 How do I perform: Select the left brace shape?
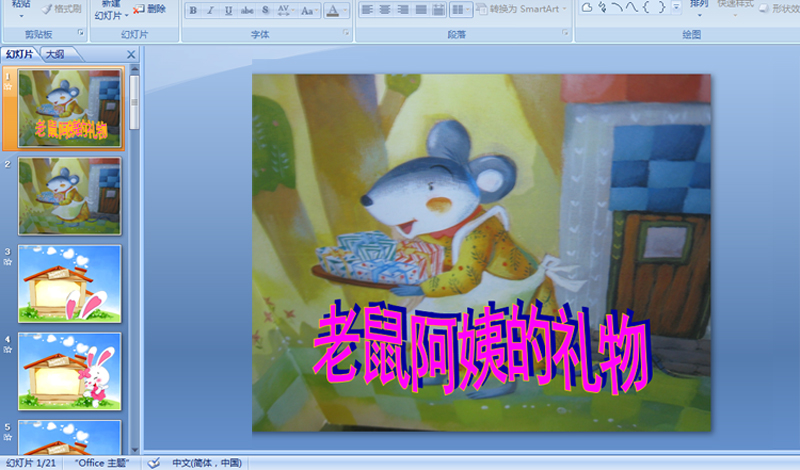pyautogui.click(x=646, y=7)
